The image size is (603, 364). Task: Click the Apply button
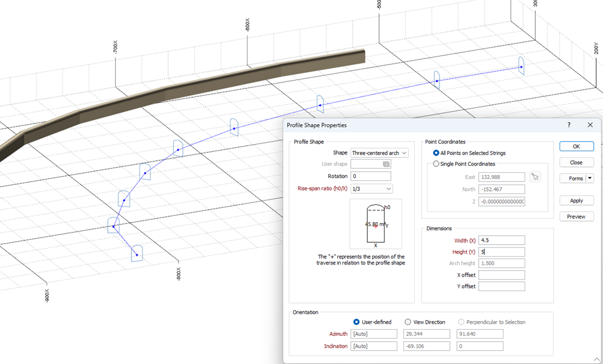tap(576, 201)
